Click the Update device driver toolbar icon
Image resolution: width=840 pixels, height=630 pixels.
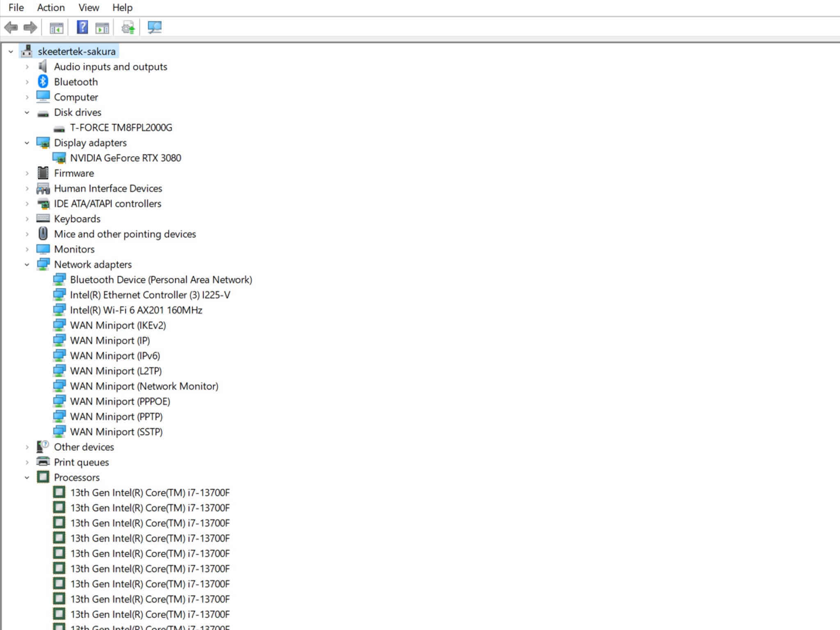[128, 27]
